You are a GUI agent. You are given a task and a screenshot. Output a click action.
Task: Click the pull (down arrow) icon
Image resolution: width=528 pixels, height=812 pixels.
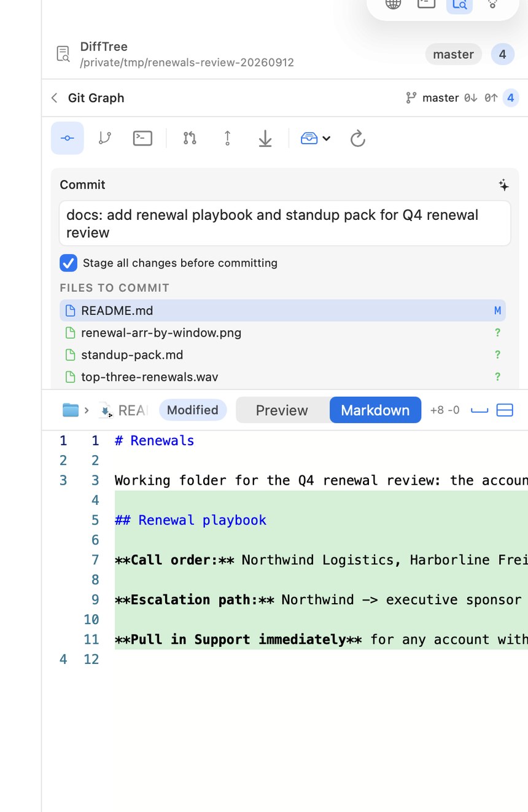click(x=265, y=138)
